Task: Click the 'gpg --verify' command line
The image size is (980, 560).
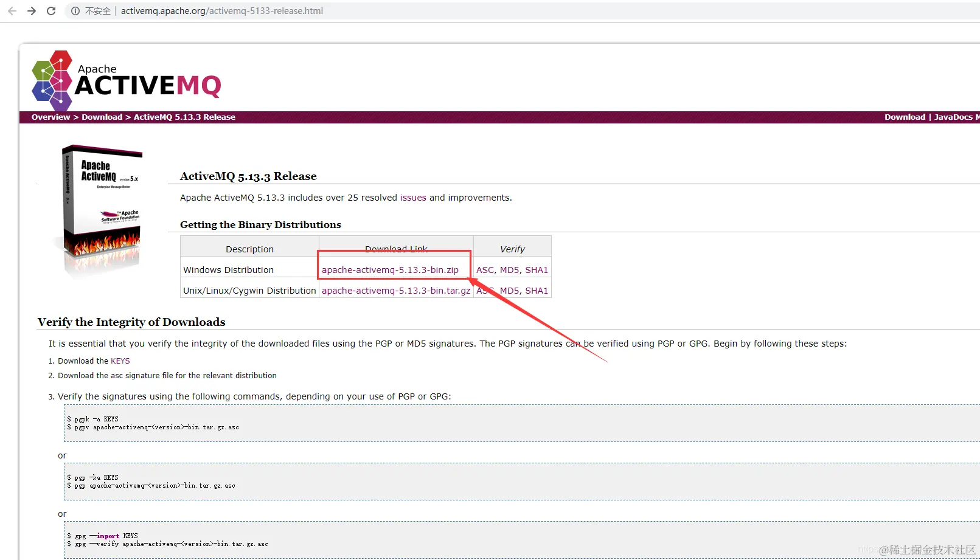Action: [168, 544]
